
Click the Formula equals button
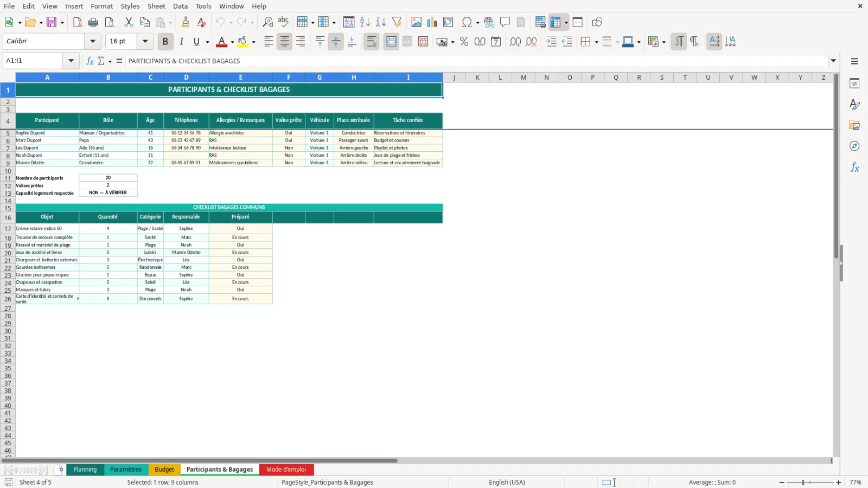coord(119,61)
